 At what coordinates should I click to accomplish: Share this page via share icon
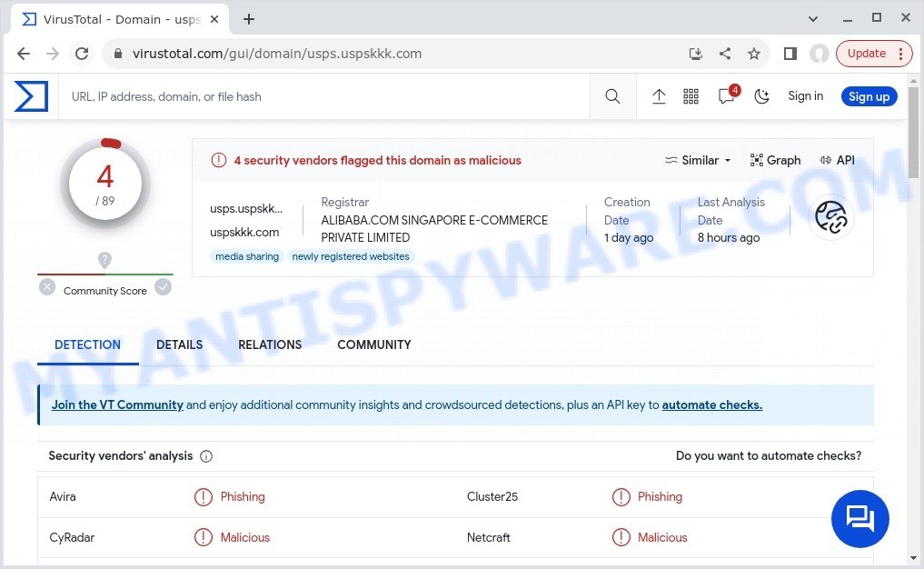coord(725,54)
